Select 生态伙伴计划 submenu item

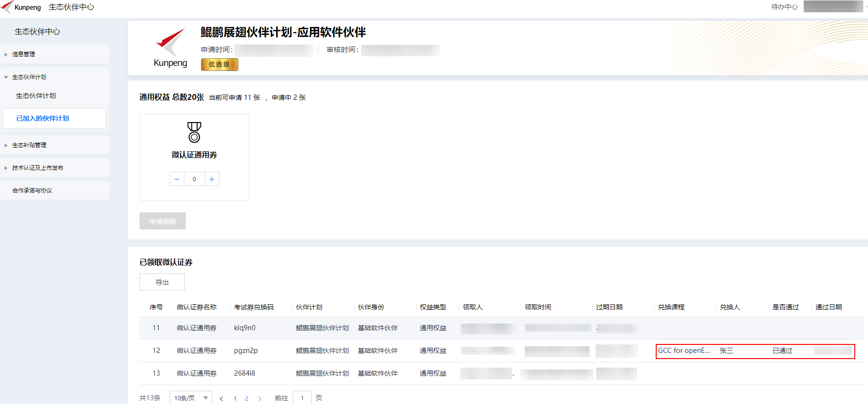pos(36,96)
